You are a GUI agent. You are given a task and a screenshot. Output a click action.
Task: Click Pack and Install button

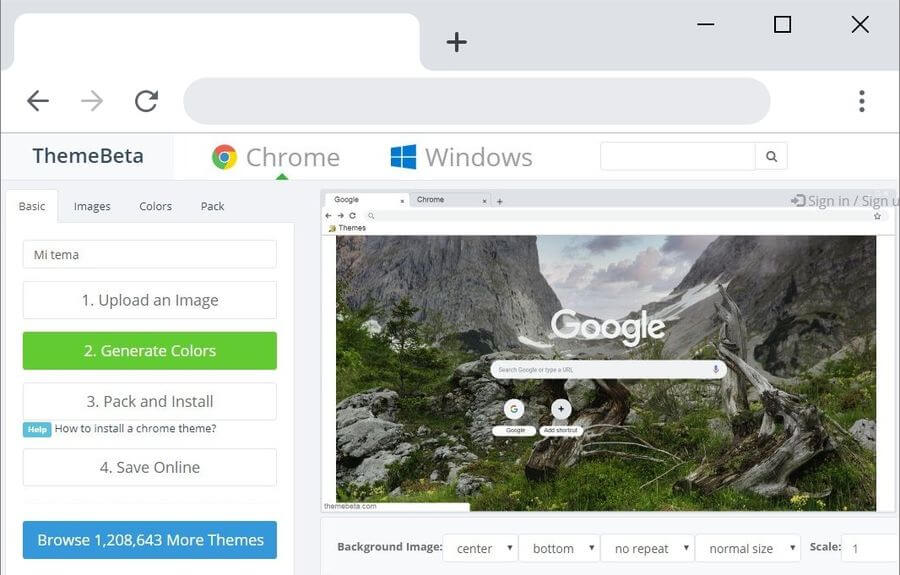click(150, 401)
